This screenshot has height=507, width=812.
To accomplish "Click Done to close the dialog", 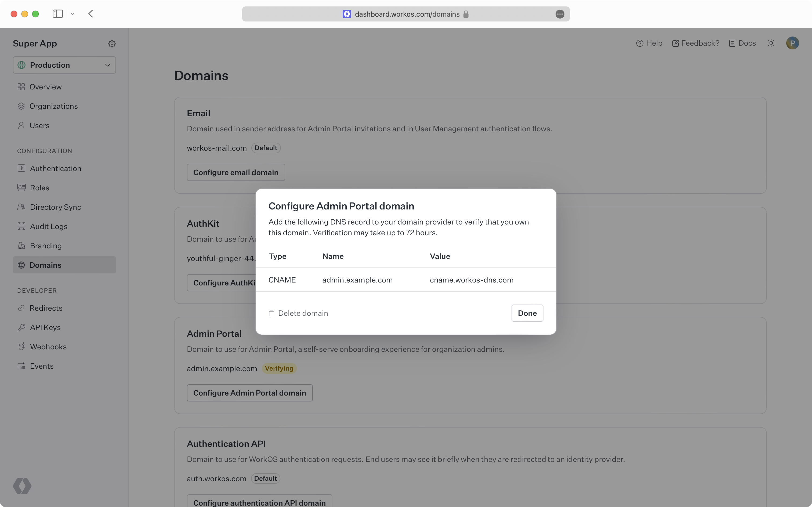I will [x=527, y=313].
